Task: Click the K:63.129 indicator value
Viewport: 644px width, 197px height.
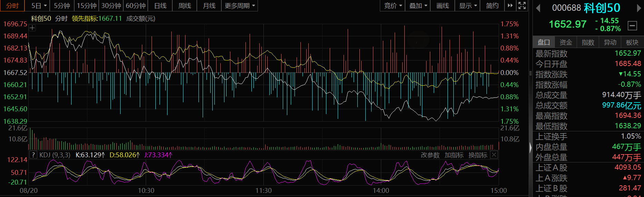Action: point(90,155)
